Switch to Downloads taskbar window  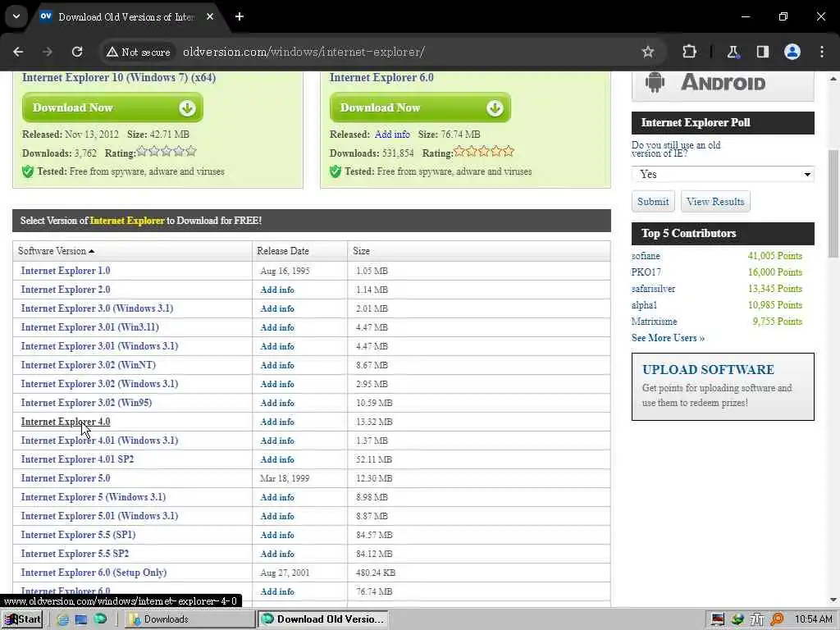[189, 619]
